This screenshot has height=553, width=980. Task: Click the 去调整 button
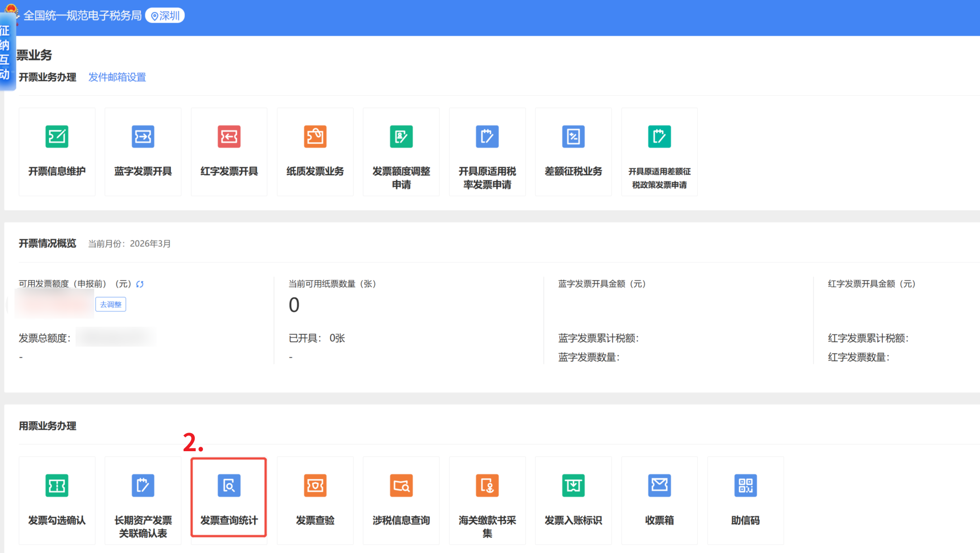[x=110, y=305]
